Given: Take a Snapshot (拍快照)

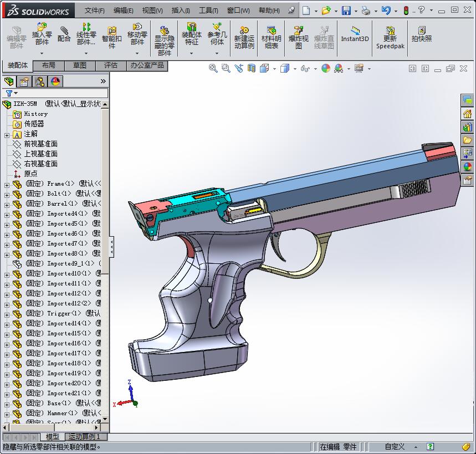Looking at the screenshot, I should coord(421,34).
